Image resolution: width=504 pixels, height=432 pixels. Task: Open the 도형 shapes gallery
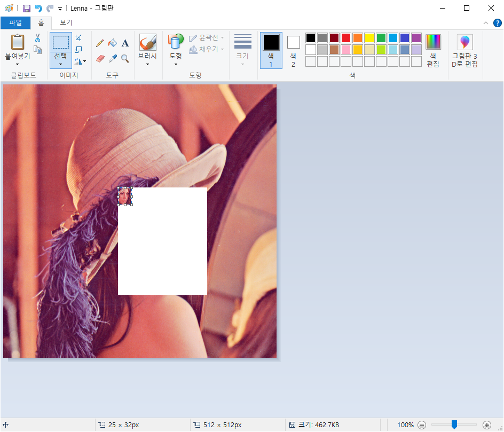click(x=176, y=50)
